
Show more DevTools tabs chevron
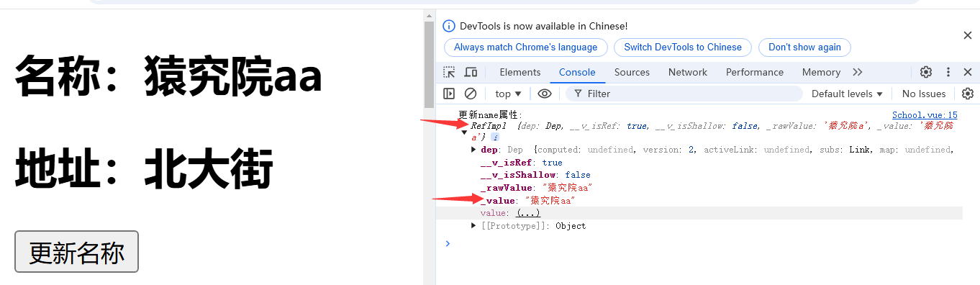click(857, 72)
